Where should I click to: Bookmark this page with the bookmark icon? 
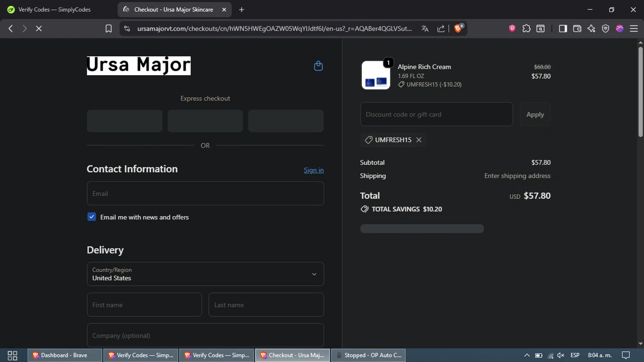[x=109, y=28]
